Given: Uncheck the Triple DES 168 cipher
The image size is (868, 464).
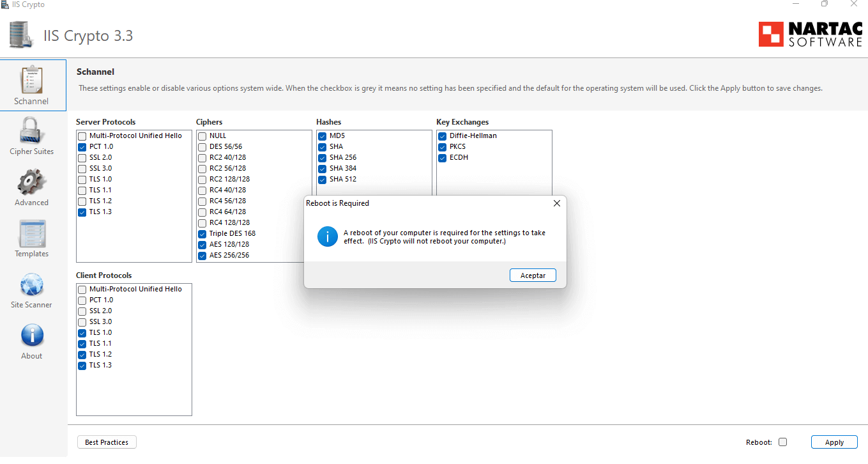Looking at the screenshot, I should tap(202, 234).
